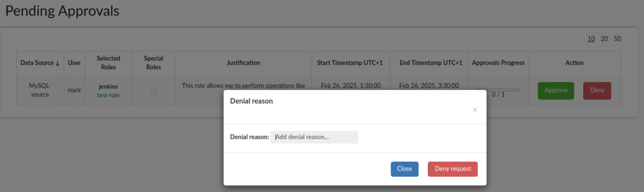The width and height of the screenshot is (644, 192).
Task: Click the Deny request button
Action: click(x=453, y=169)
